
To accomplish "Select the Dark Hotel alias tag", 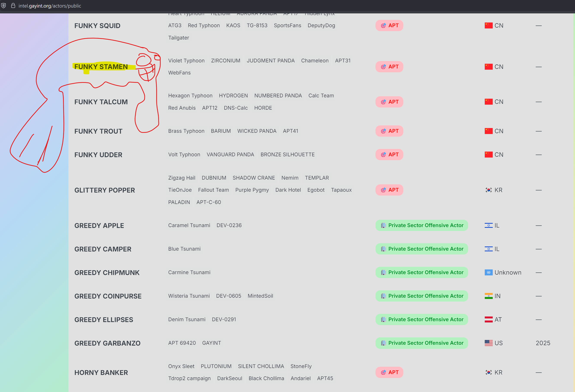I will (x=288, y=190).
